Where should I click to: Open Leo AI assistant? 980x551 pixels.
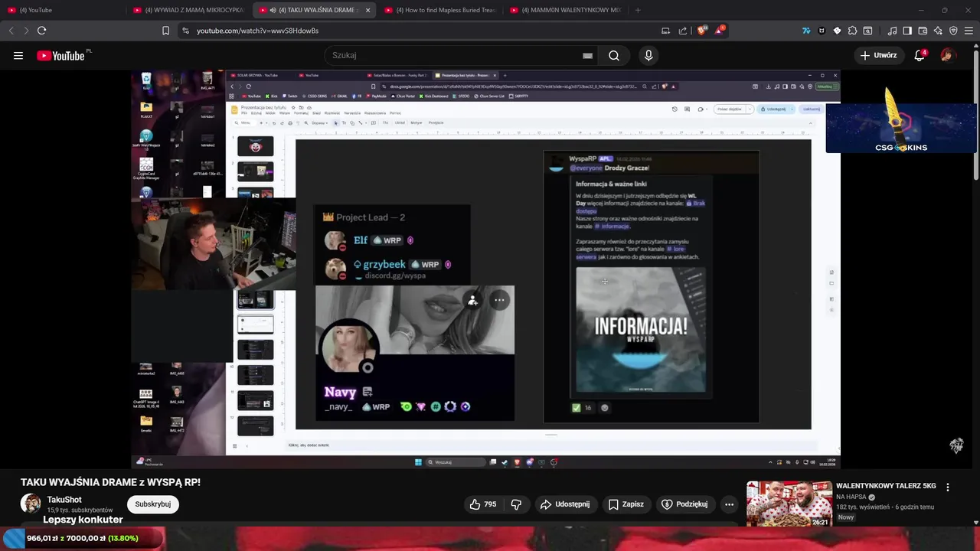pos(938,31)
